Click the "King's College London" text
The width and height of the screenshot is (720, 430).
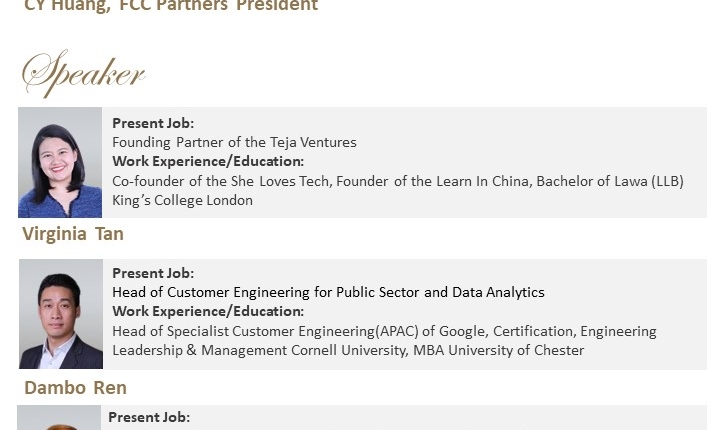click(182, 200)
